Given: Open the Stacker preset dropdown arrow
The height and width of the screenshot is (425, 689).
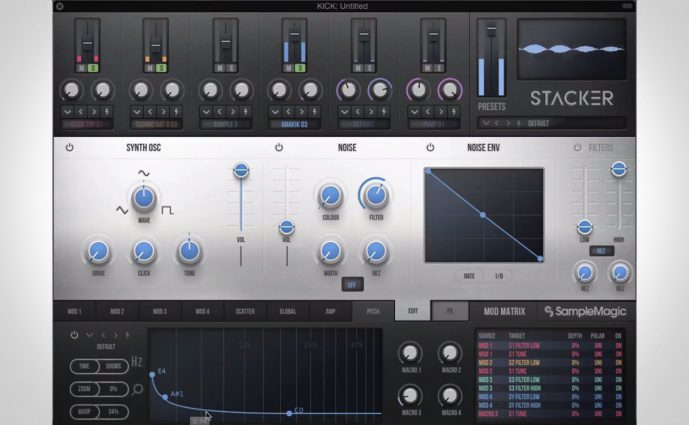Looking at the screenshot, I should coord(484,123).
